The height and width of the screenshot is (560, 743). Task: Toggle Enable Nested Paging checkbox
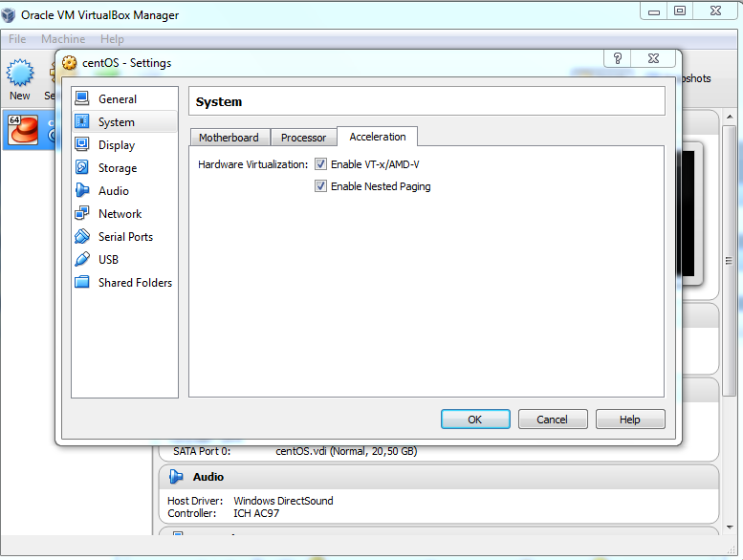click(320, 186)
